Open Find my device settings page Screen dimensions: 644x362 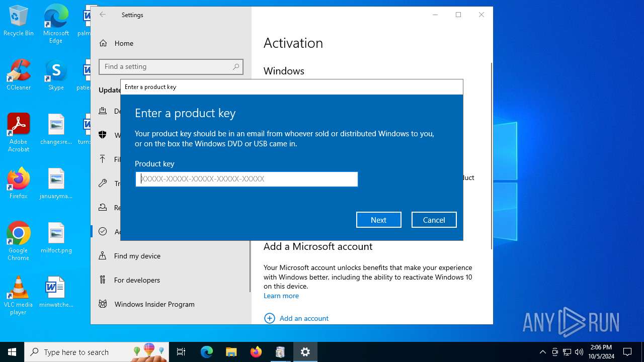pos(171,256)
